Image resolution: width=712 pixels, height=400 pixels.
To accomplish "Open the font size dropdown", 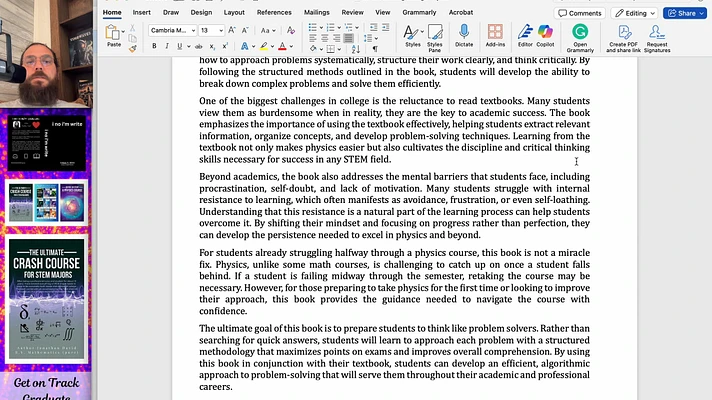I will pyautogui.click(x=221, y=30).
